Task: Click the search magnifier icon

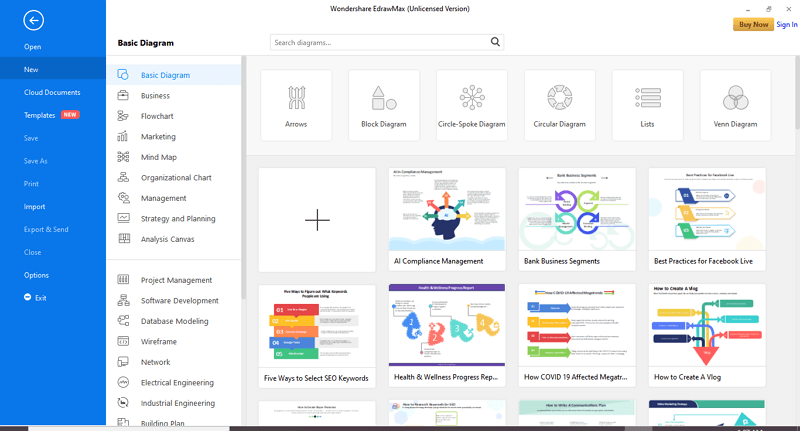Action: (x=495, y=42)
